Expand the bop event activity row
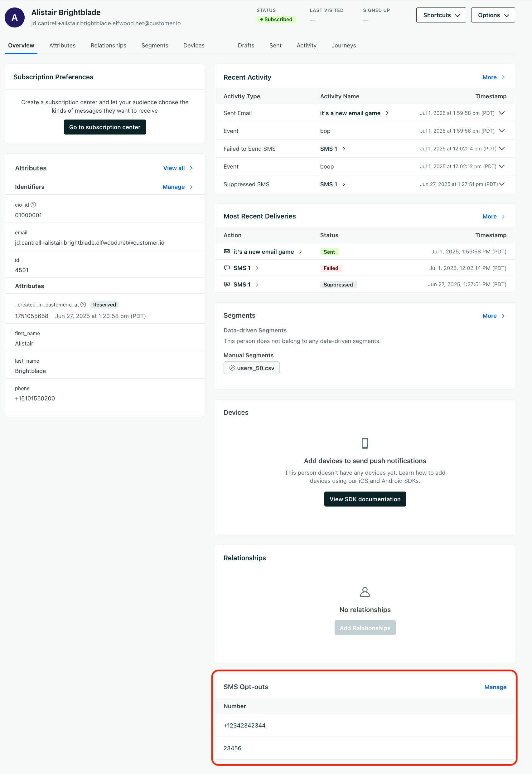Screen dimensions: 532x774 tap(501, 131)
